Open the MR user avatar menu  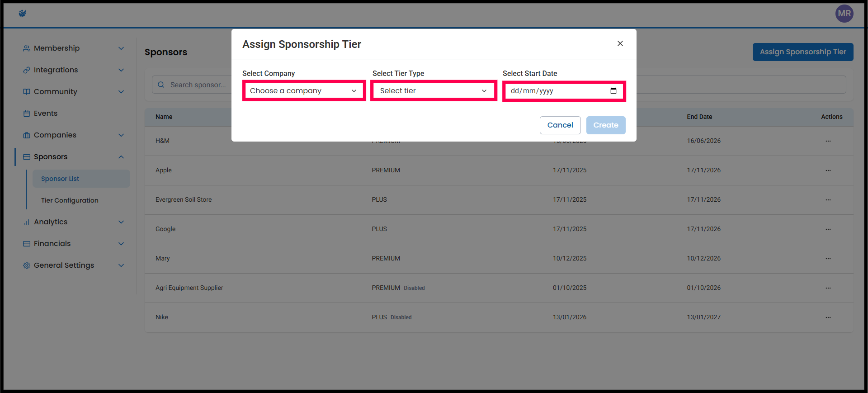point(844,14)
